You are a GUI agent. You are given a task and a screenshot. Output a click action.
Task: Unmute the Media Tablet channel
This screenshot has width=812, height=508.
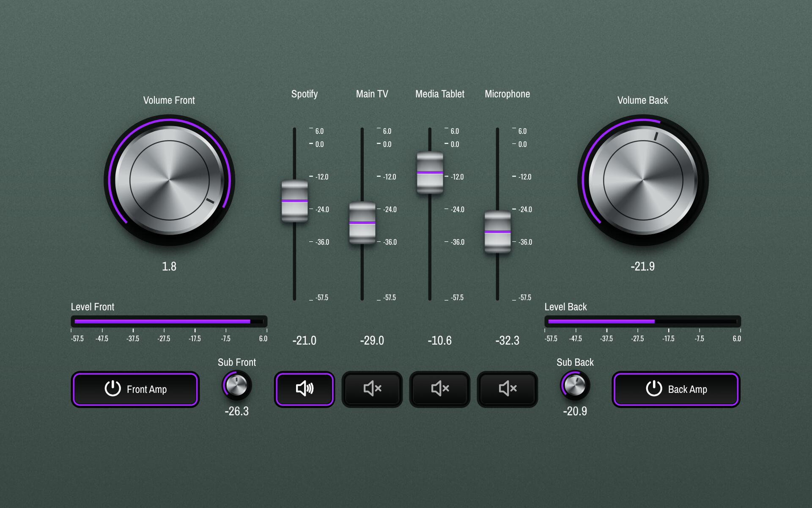(439, 389)
